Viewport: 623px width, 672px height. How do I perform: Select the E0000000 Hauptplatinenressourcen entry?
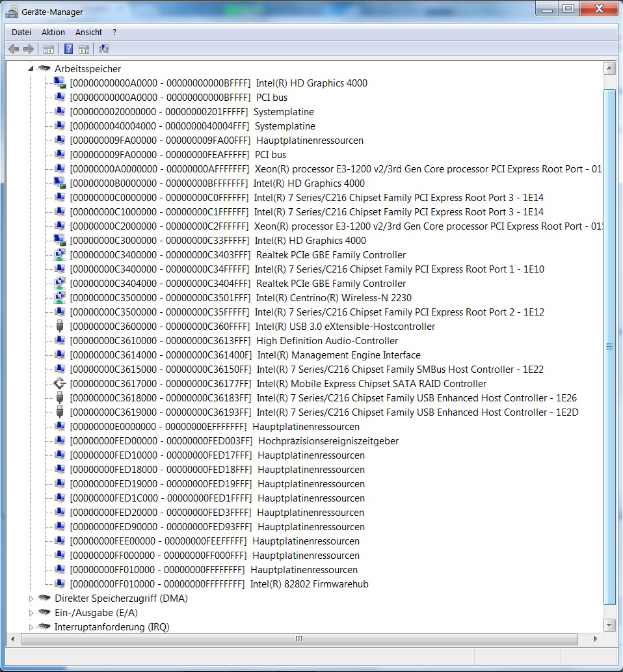tap(215, 427)
